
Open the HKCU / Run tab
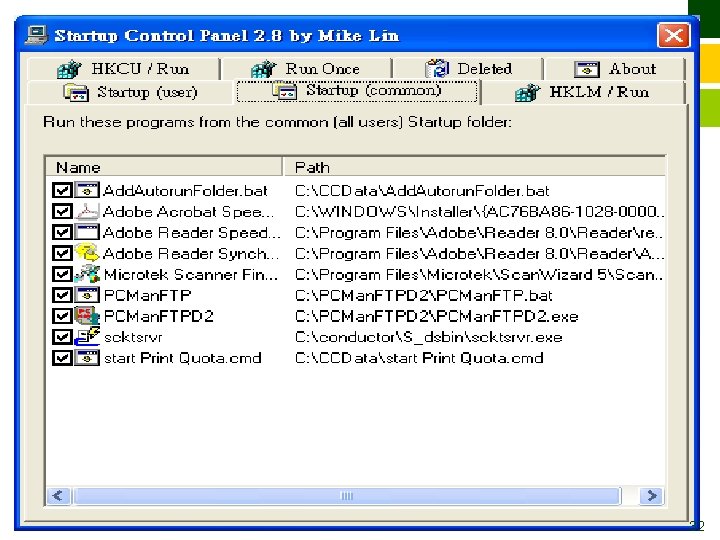(x=123, y=69)
